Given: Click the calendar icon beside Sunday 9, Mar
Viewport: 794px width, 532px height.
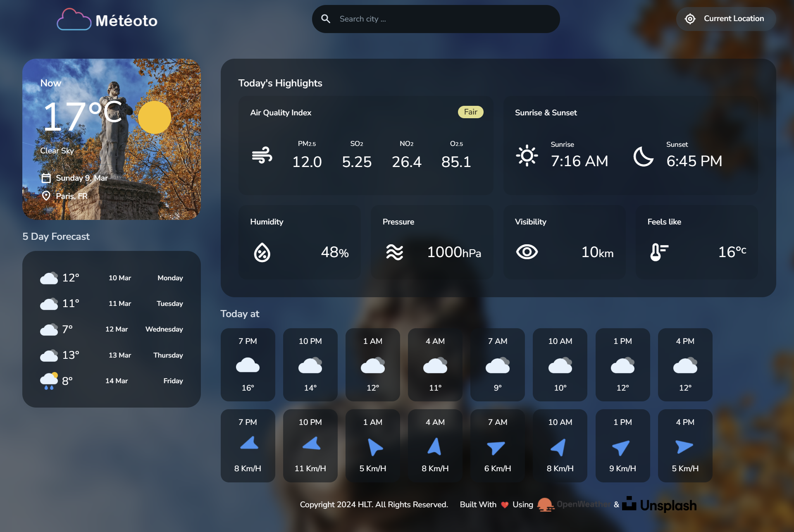Looking at the screenshot, I should (46, 178).
